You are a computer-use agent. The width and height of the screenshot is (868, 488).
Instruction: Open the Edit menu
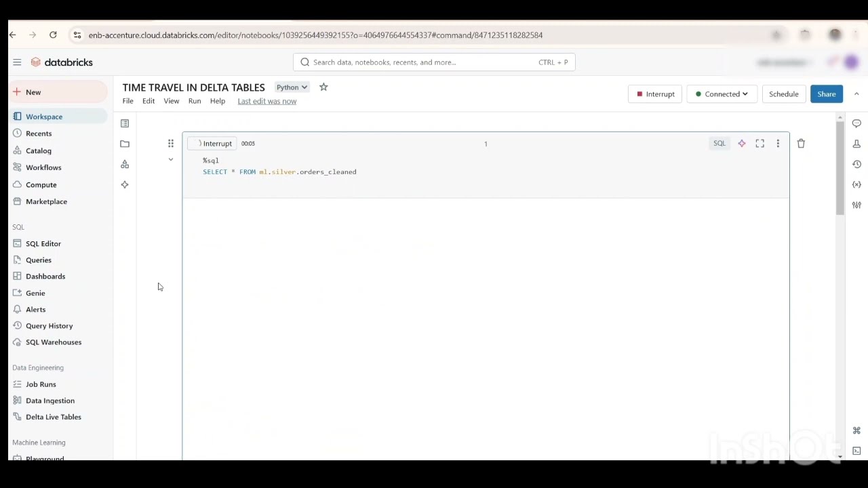click(149, 101)
